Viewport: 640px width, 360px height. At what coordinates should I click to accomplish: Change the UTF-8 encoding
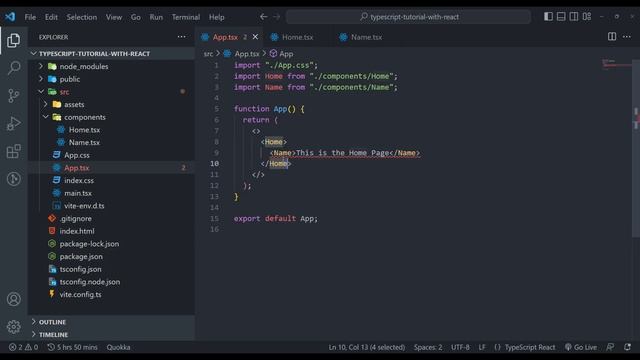click(460, 347)
